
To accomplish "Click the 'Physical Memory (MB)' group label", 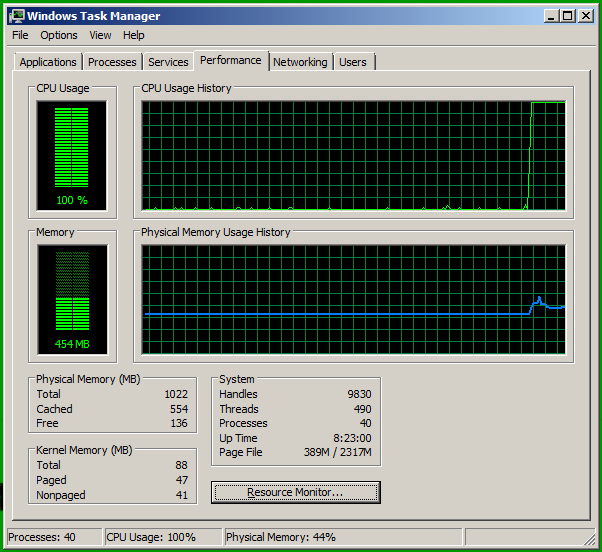I will click(88, 379).
